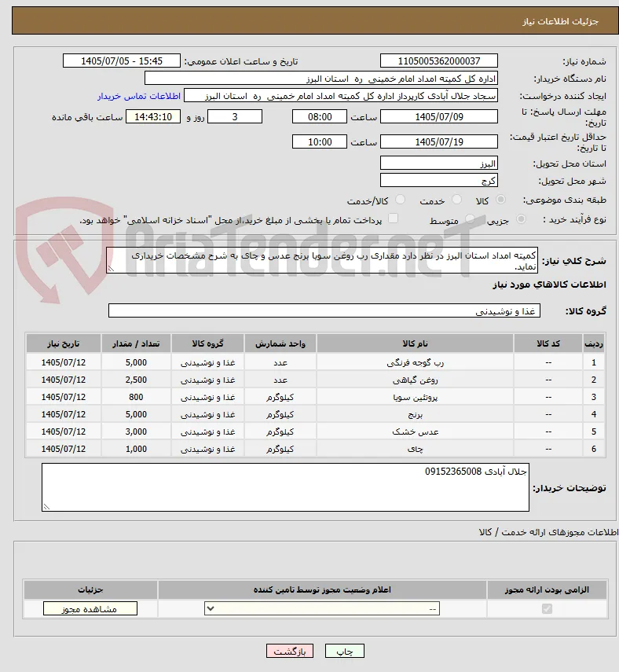This screenshot has width=619, height=672.
Task: Click the need number field 1105005362000037
Action: pyautogui.click(x=439, y=61)
